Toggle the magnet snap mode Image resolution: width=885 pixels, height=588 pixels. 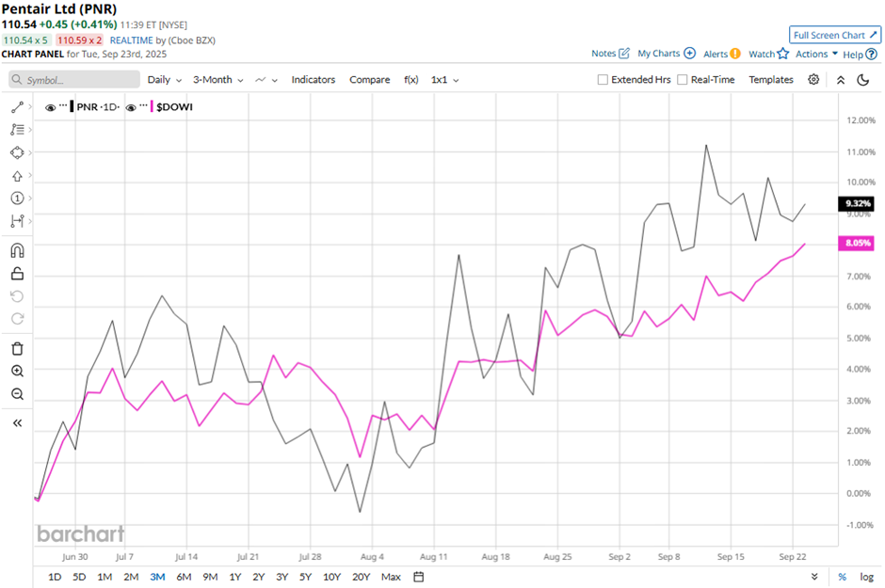[17, 250]
